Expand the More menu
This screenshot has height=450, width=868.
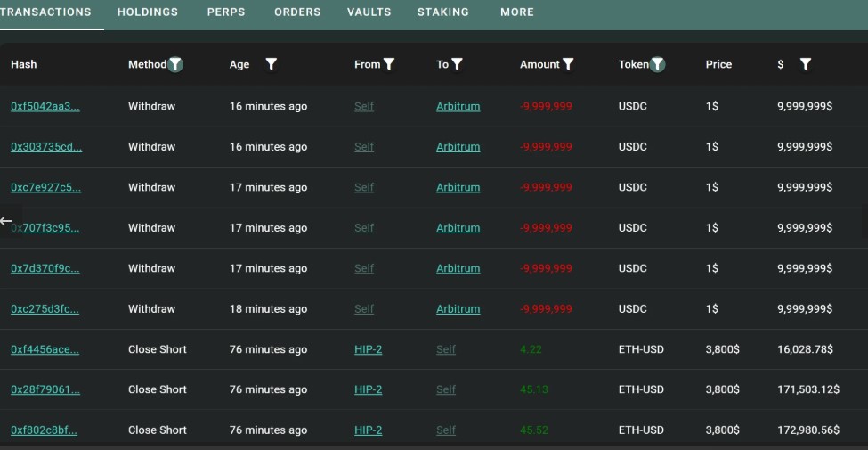(517, 12)
